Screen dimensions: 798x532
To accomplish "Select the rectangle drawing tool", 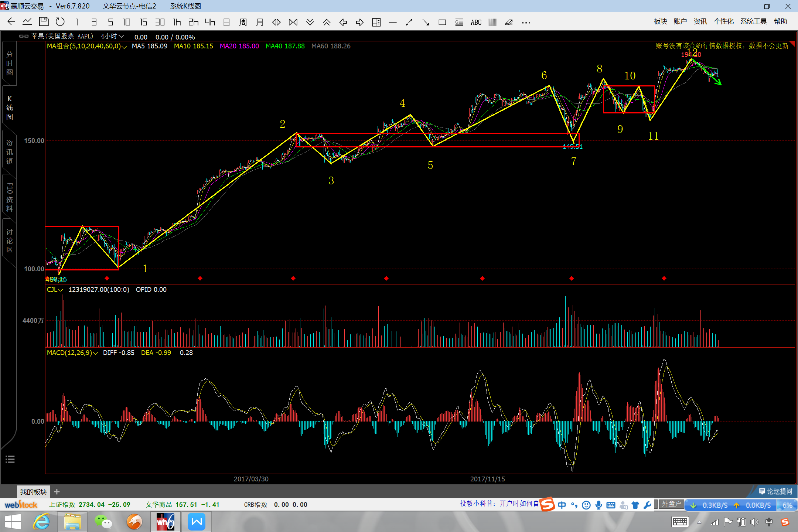I will coord(442,23).
